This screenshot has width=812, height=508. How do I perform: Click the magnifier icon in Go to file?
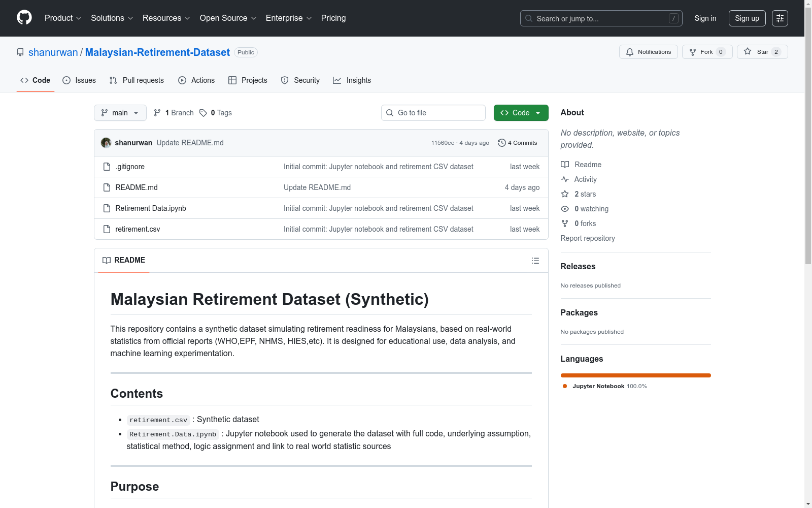point(390,113)
